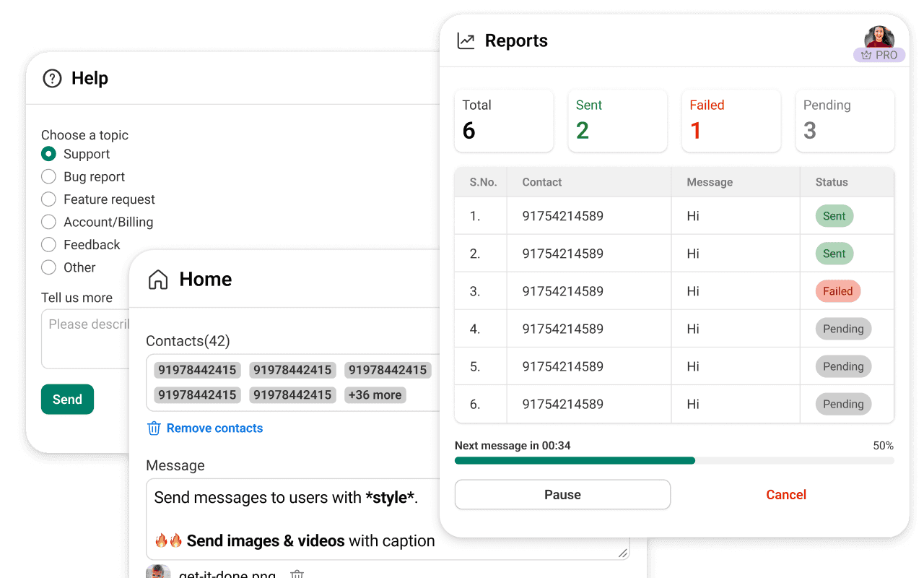The image size is (924, 578).
Task: Pause the message sending
Action: click(x=562, y=495)
